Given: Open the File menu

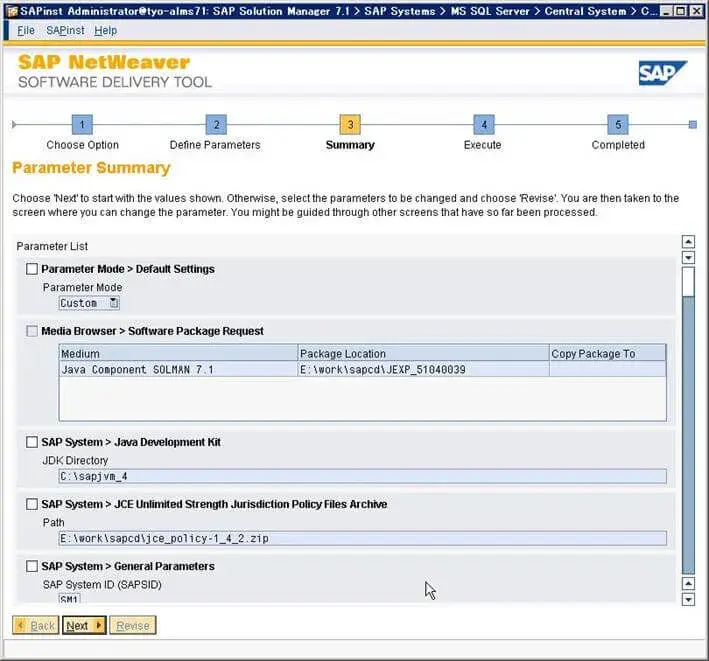Looking at the screenshot, I should 26,30.
